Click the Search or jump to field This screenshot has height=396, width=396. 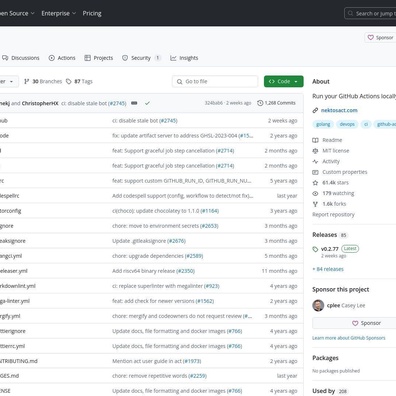point(370,13)
